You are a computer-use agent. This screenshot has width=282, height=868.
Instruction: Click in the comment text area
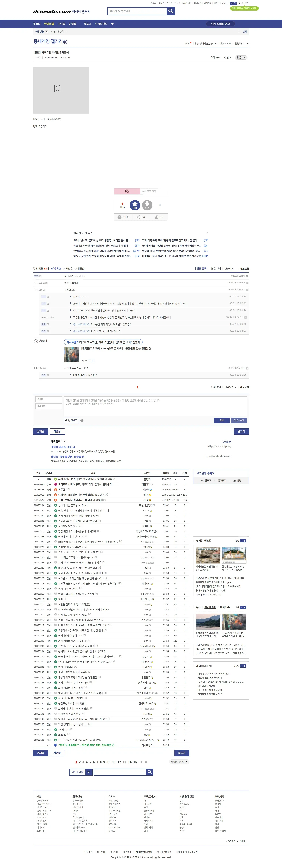pyautogui.click(x=155, y=406)
